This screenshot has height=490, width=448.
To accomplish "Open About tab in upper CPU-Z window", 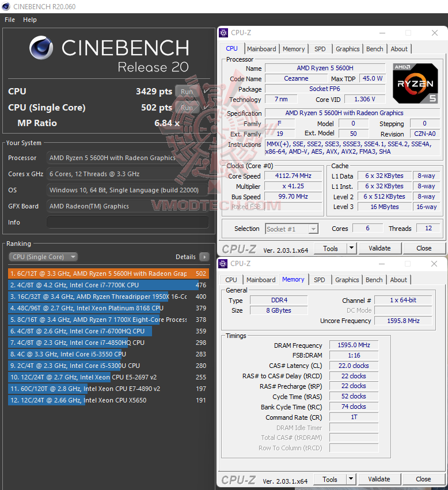I will [x=399, y=49].
